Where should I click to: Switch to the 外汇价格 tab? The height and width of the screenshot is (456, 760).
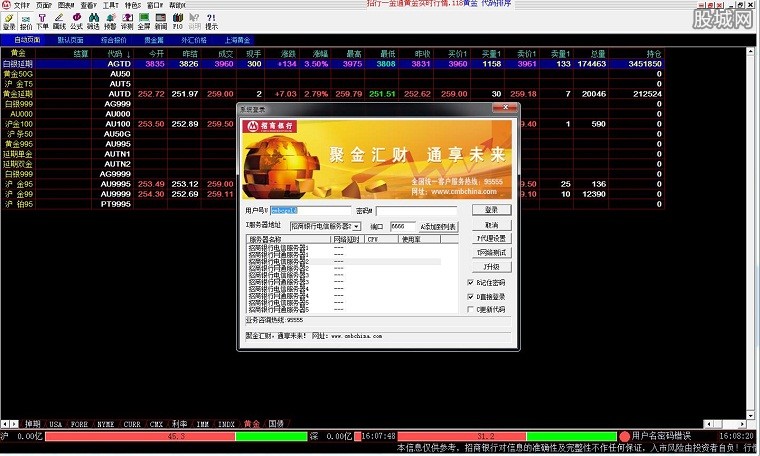click(x=194, y=40)
